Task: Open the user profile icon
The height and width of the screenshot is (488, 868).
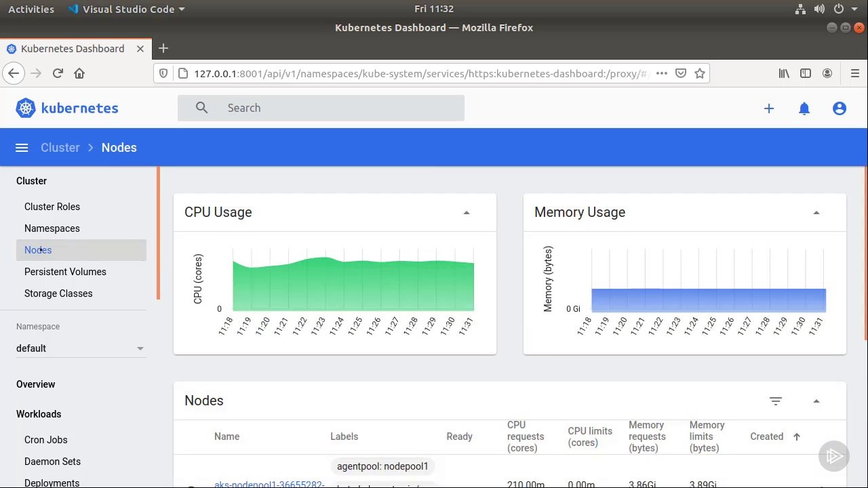Action: pos(840,108)
